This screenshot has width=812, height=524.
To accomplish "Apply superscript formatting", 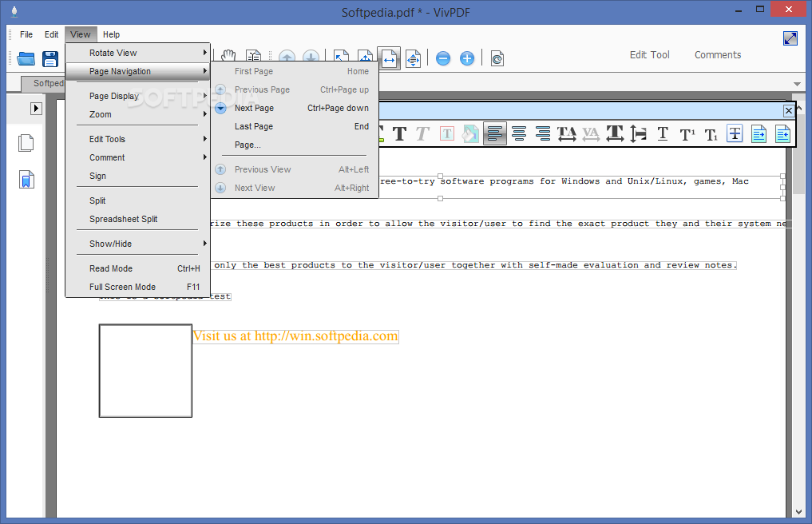I will (687, 134).
